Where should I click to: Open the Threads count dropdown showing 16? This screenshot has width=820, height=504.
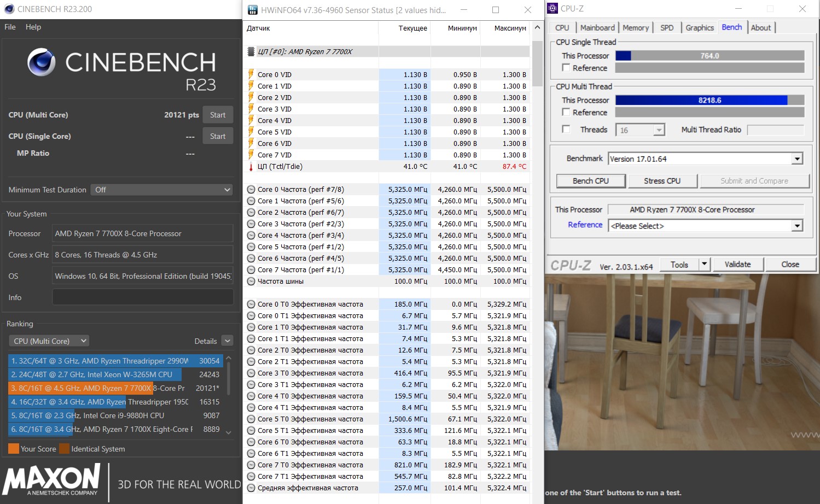coord(659,130)
